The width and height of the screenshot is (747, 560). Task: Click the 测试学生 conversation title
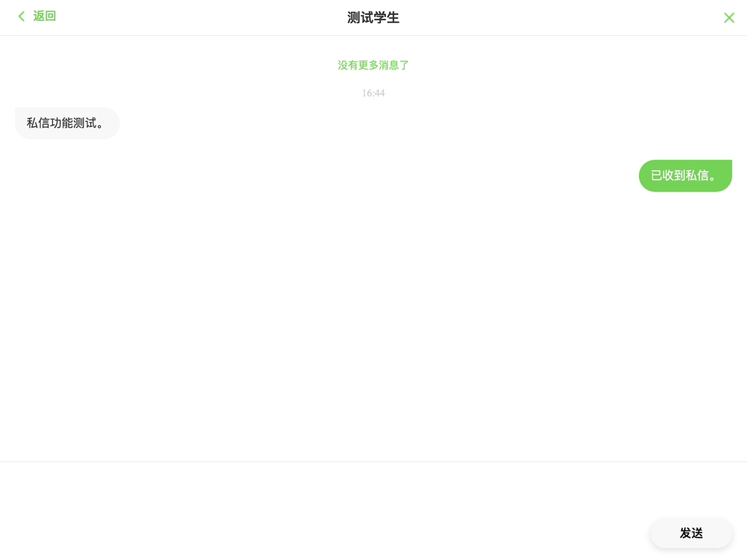click(x=373, y=18)
